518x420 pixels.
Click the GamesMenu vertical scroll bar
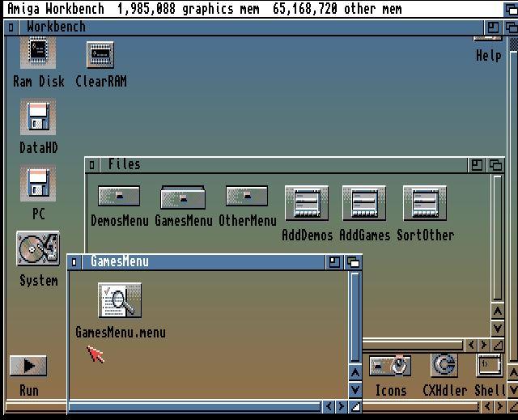click(x=355, y=317)
